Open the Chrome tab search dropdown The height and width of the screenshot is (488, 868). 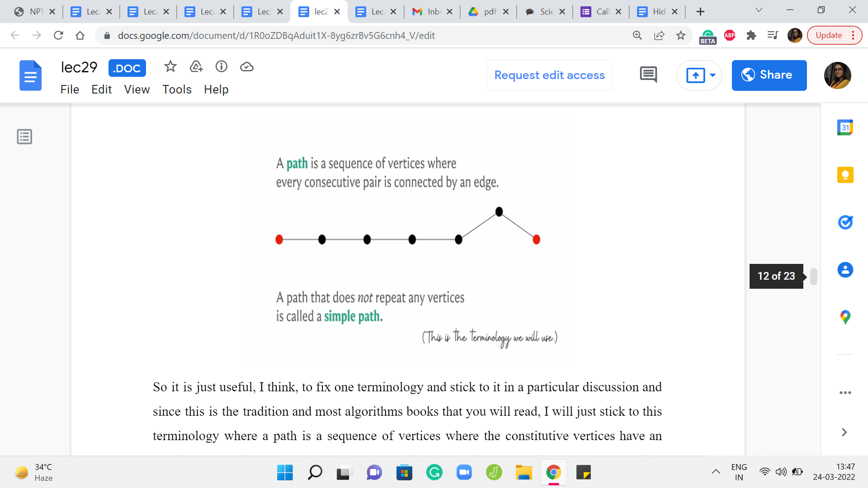759,10
